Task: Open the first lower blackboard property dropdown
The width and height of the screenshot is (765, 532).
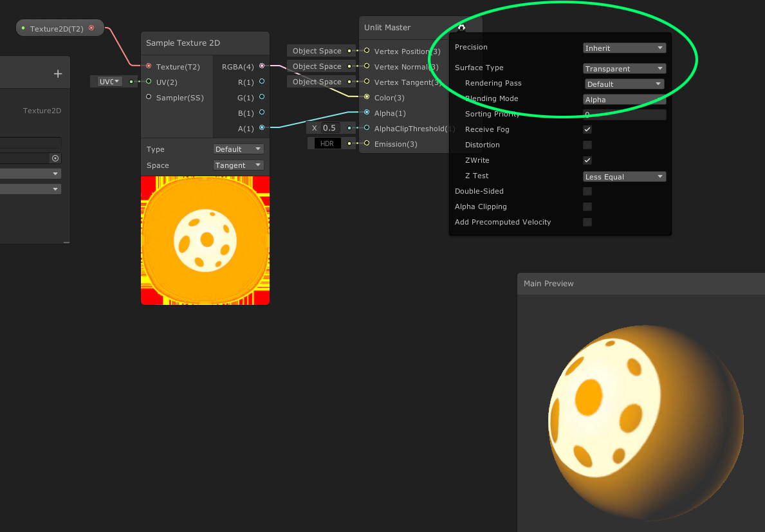Action: (30, 174)
